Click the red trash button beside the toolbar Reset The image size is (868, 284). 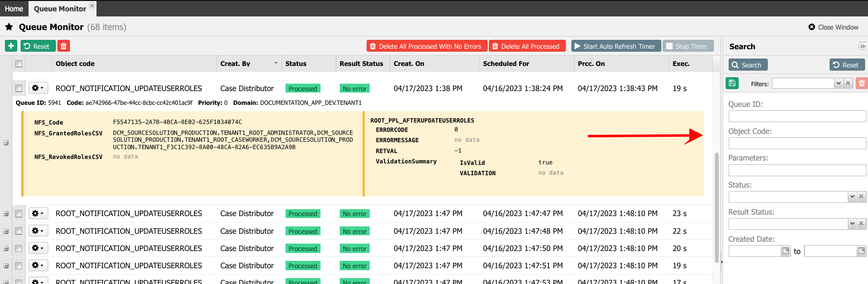pyautogui.click(x=64, y=46)
